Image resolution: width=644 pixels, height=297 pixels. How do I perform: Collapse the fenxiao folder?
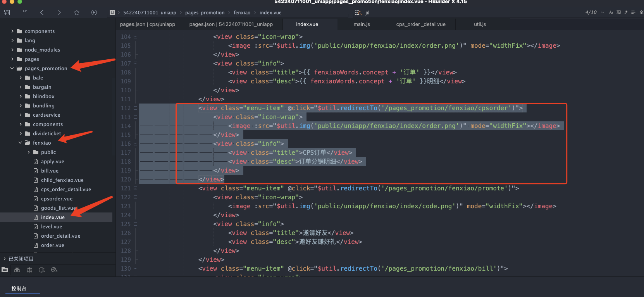point(21,143)
